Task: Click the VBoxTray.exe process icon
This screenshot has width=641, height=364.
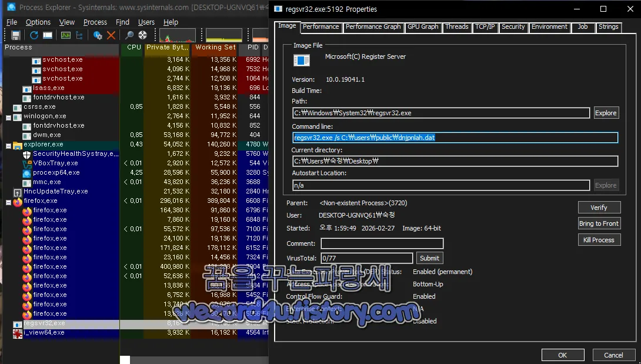Action: pos(26,163)
